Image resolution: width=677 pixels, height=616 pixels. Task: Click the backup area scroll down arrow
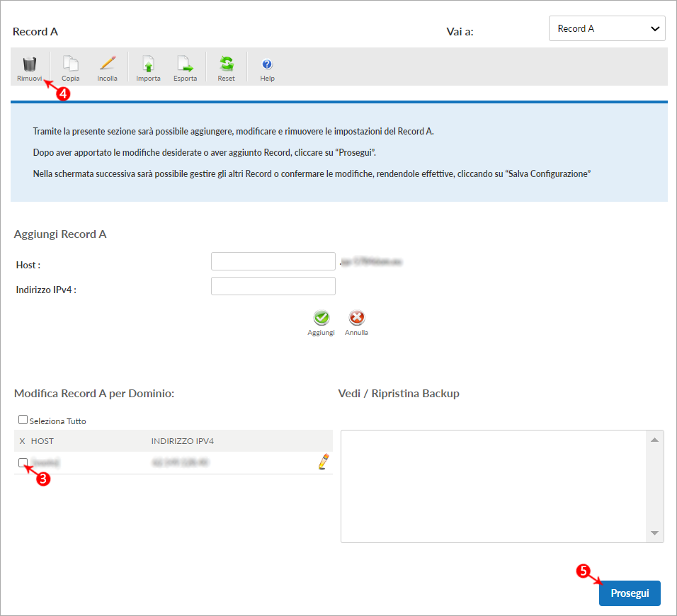click(x=654, y=533)
